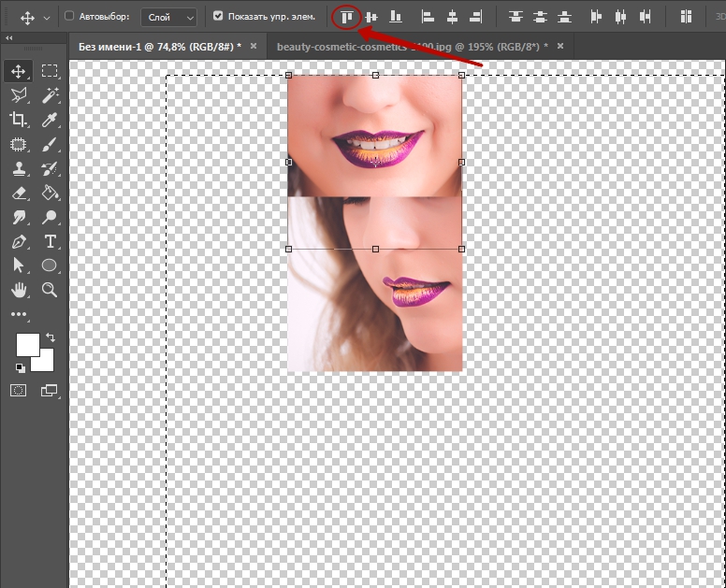Distribute layers by right edges
726x588 pixels.
coord(645,17)
